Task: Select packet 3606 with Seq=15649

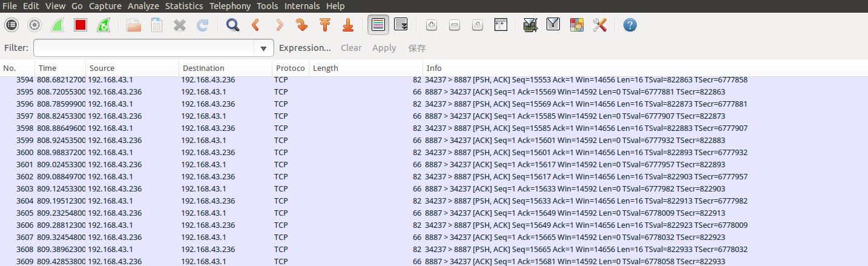Action: tap(434, 225)
